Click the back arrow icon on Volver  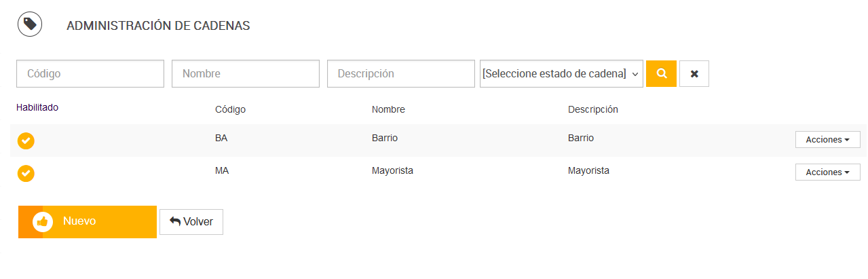click(175, 222)
